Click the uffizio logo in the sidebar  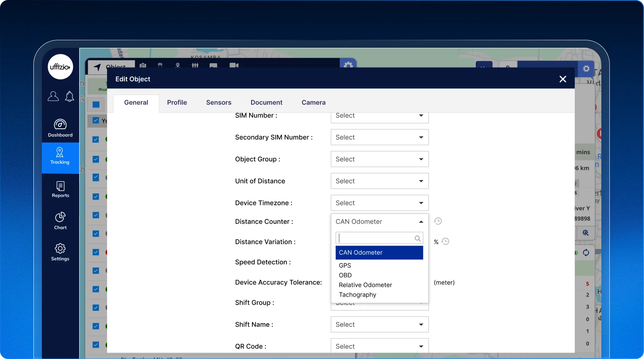(x=60, y=67)
